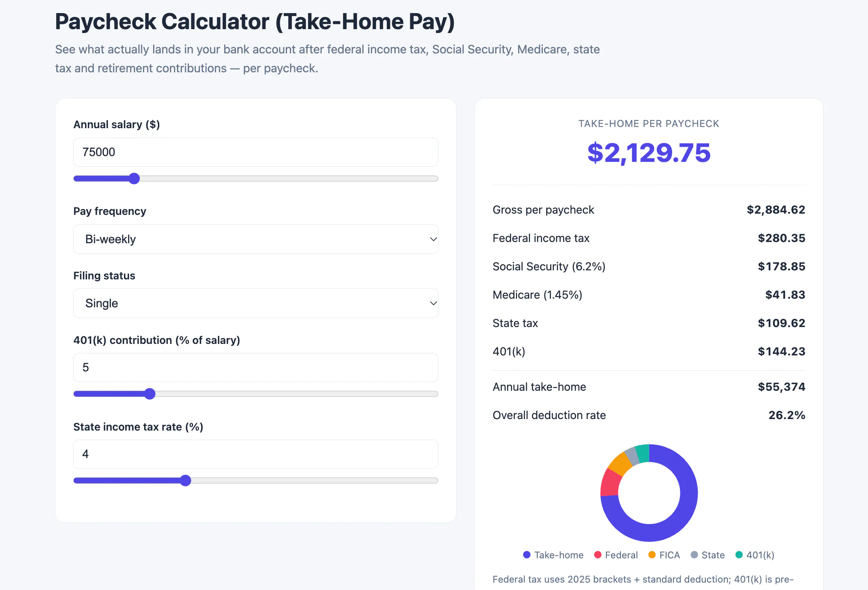
Task: Click the State income tax rate input
Action: (255, 454)
